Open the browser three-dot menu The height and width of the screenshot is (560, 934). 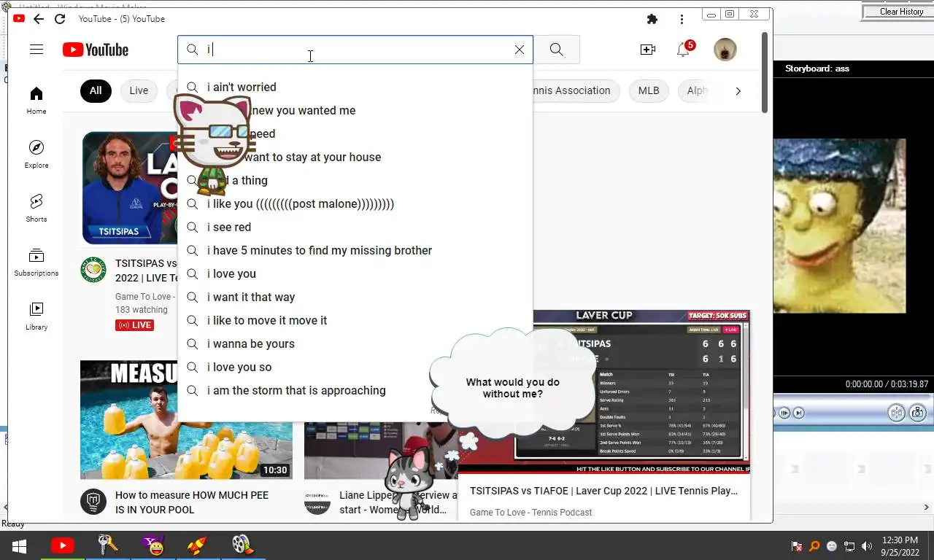click(x=682, y=19)
